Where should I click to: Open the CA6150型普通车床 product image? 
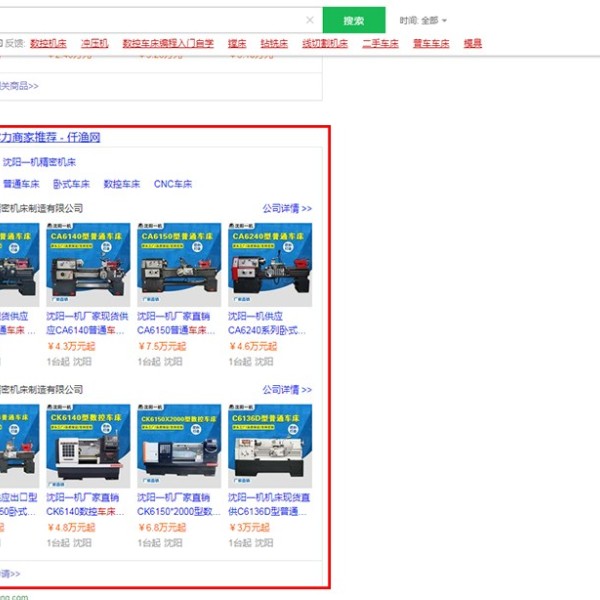pyautogui.click(x=179, y=265)
